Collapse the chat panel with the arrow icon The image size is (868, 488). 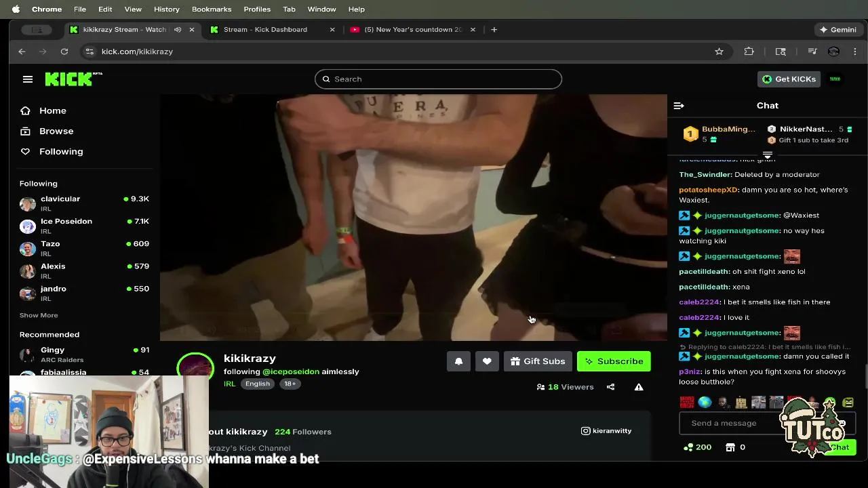[679, 106]
